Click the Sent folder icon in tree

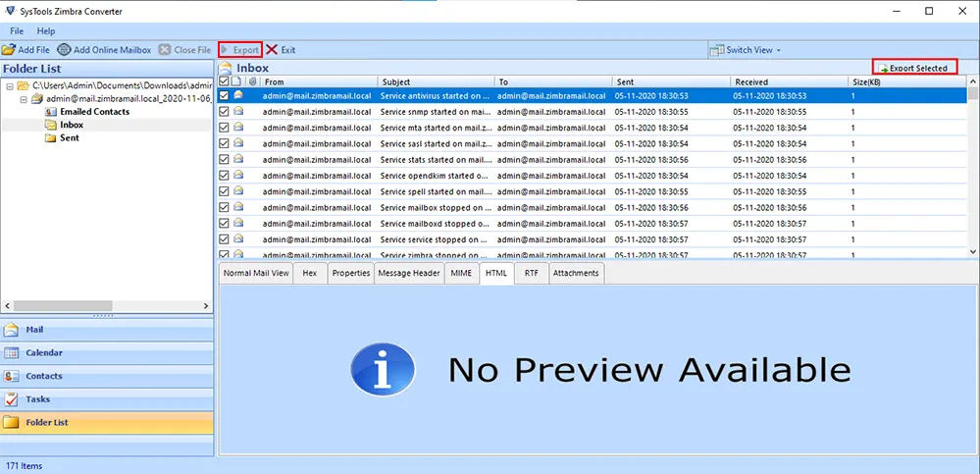coord(51,137)
